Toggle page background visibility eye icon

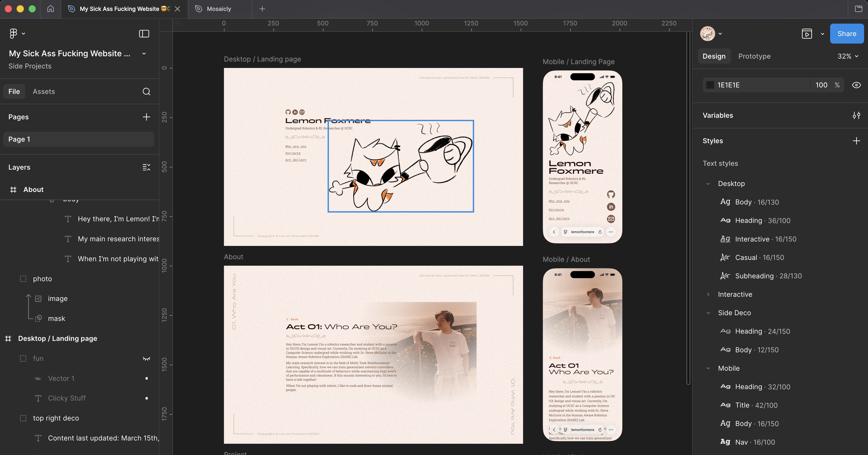pyautogui.click(x=856, y=85)
